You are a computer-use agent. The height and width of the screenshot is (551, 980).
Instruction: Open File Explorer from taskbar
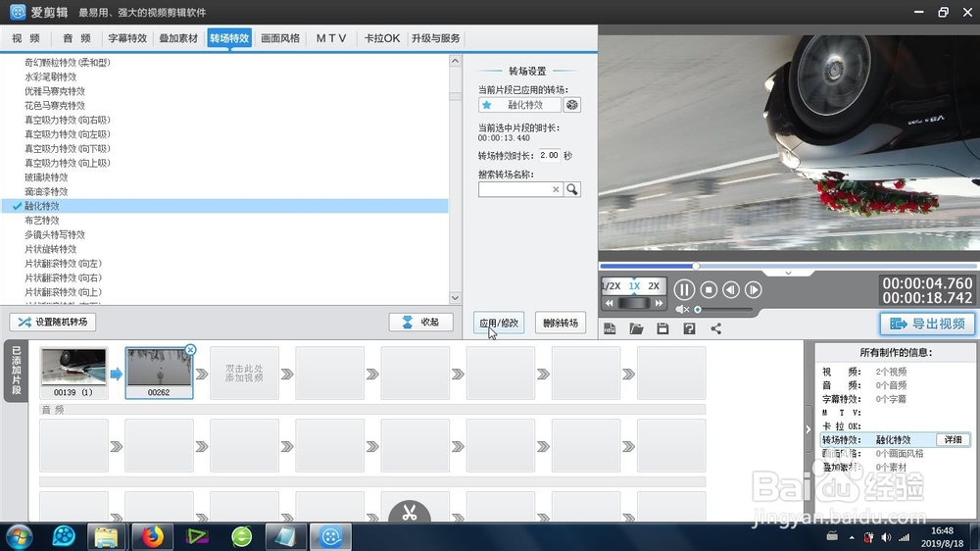106,536
